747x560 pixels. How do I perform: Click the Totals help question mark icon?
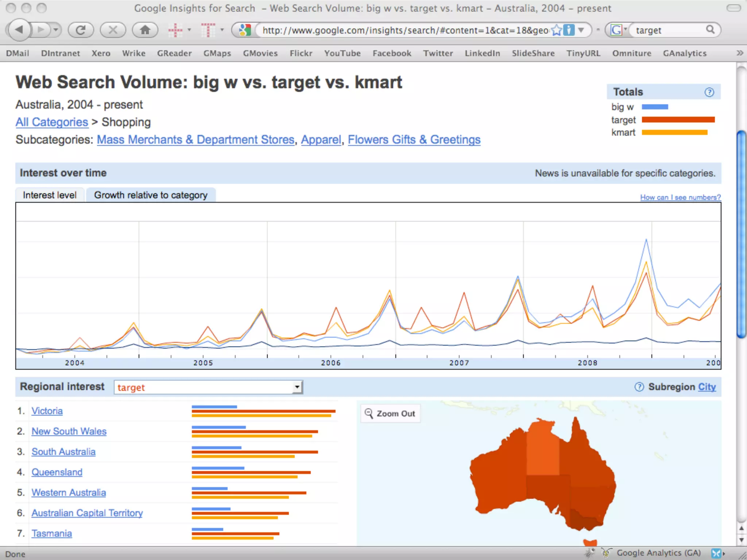pos(709,92)
